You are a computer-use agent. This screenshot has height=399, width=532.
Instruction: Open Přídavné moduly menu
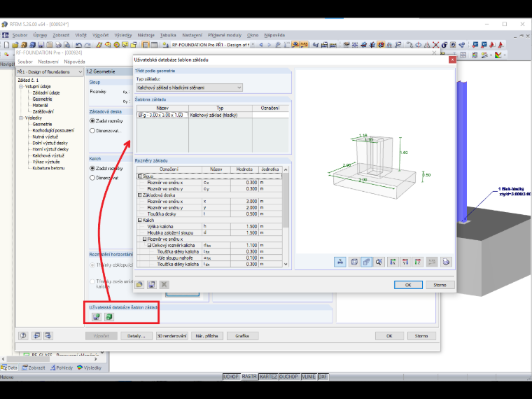tap(225, 35)
